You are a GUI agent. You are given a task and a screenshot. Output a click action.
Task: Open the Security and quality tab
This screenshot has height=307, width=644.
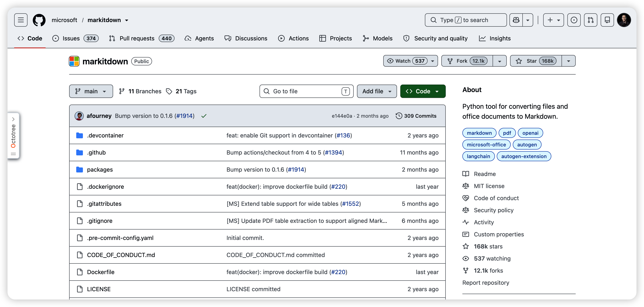click(436, 38)
